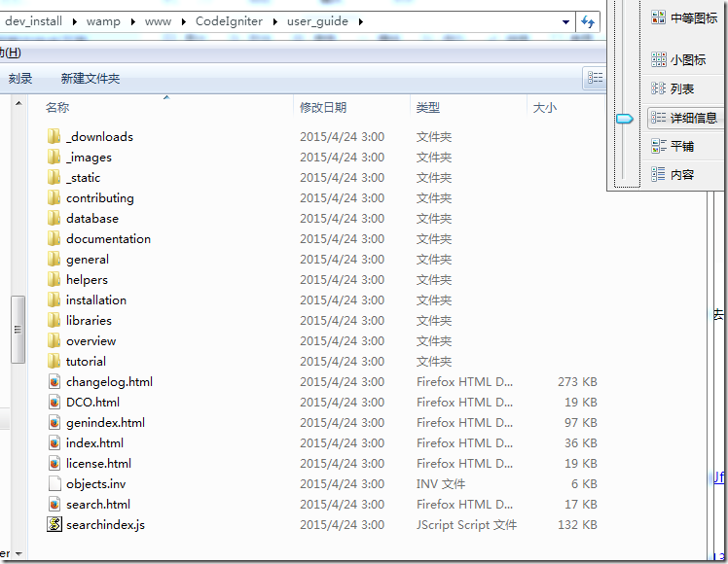
Task: Click the search.html Firefox file icon
Action: click(x=55, y=504)
